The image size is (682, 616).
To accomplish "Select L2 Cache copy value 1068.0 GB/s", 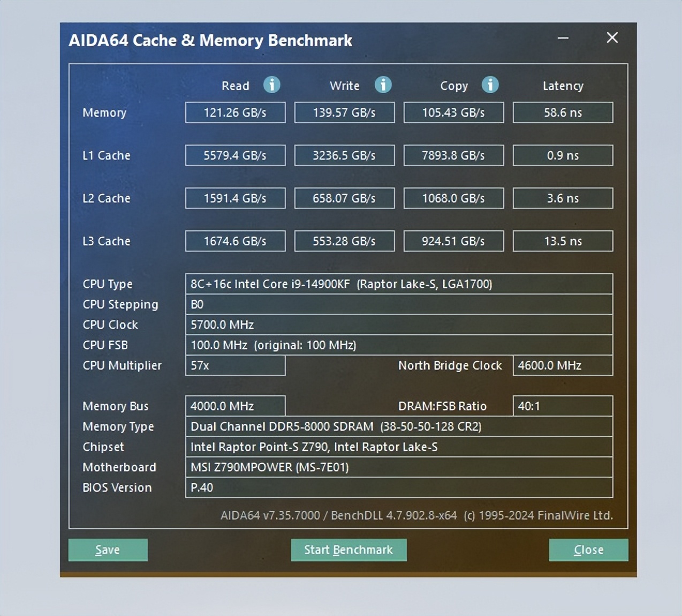I will point(453,198).
